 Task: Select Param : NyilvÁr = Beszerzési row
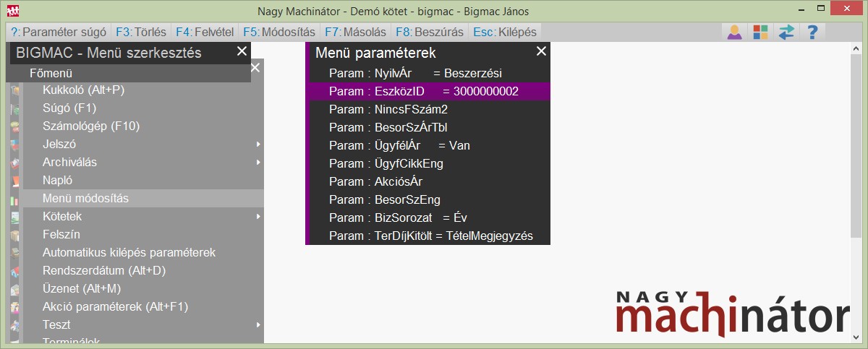(430, 73)
